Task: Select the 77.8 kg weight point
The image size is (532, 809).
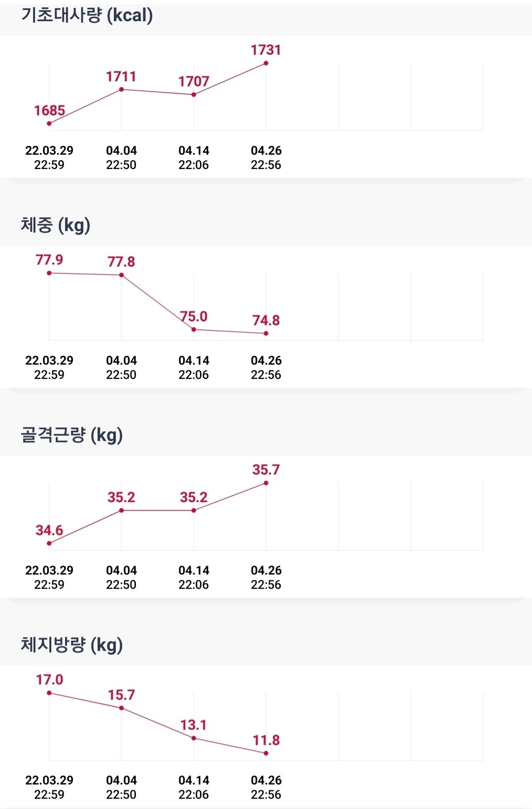Action: (122, 275)
